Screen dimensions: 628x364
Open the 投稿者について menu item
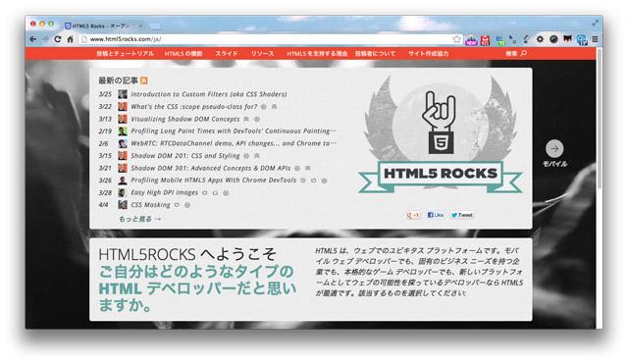pos(375,53)
